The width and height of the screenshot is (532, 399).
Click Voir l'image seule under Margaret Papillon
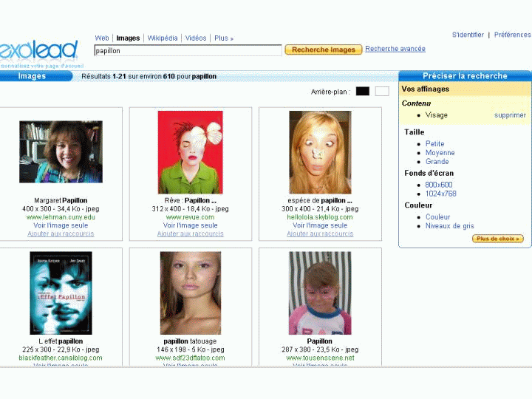click(x=61, y=225)
